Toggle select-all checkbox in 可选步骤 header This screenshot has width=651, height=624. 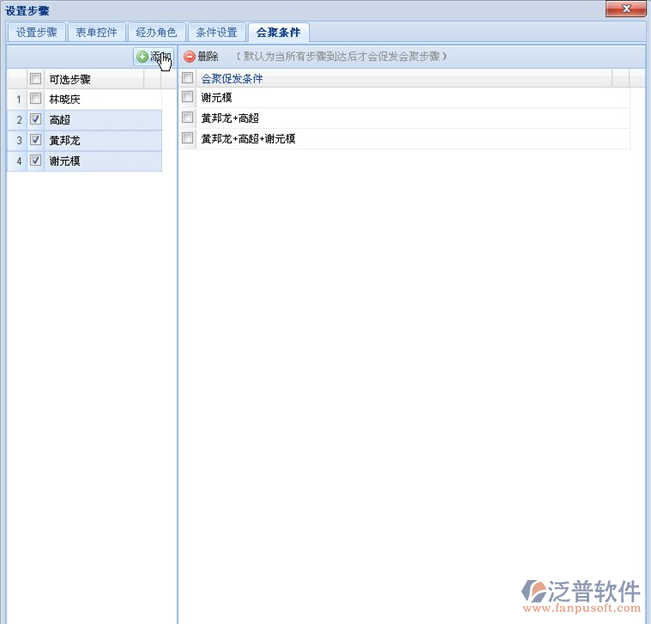click(36, 79)
